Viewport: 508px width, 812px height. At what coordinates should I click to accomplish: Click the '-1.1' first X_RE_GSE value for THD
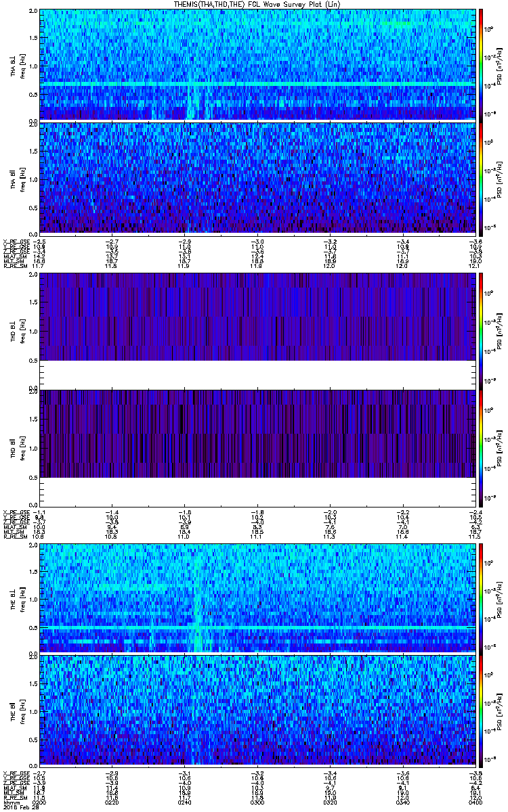click(40, 511)
